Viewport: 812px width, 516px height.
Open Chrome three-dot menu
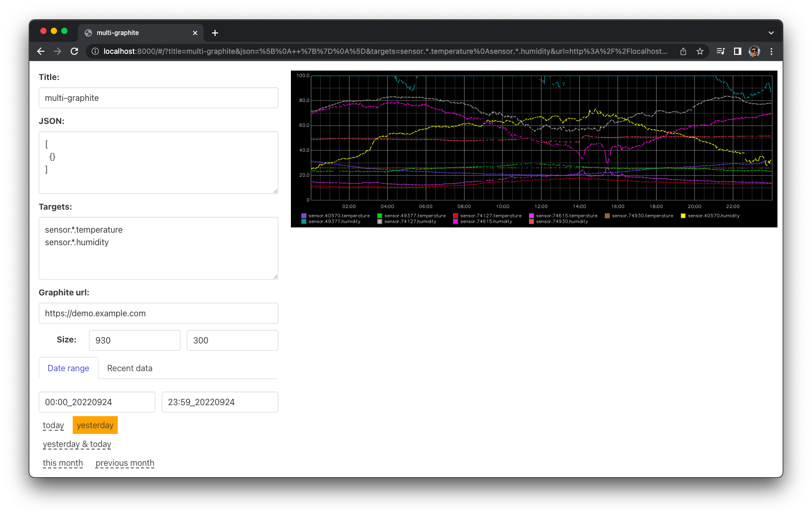(771, 51)
